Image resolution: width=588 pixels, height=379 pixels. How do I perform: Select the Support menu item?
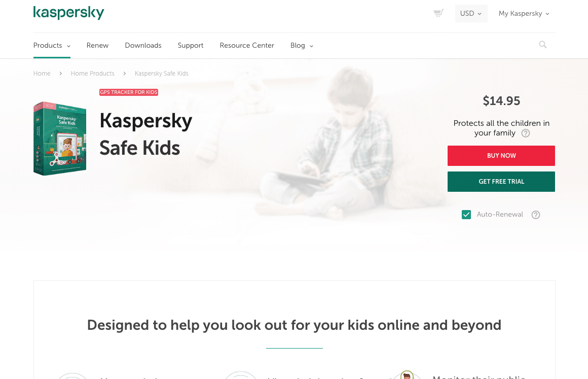coord(190,45)
